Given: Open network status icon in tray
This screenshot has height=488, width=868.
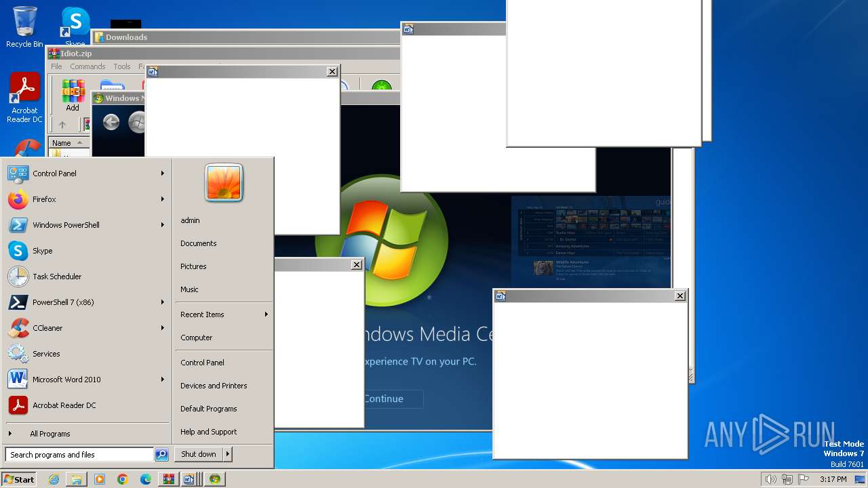Looking at the screenshot, I should [787, 479].
